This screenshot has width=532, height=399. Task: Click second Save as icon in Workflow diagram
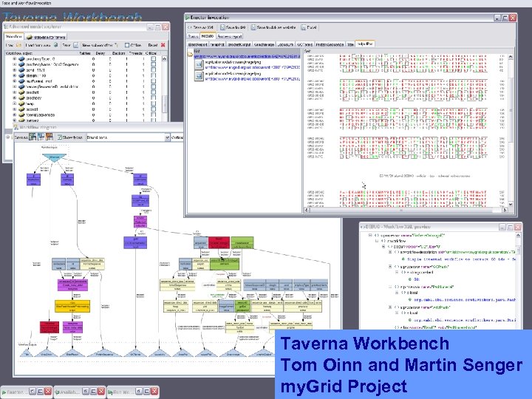tap(41, 137)
